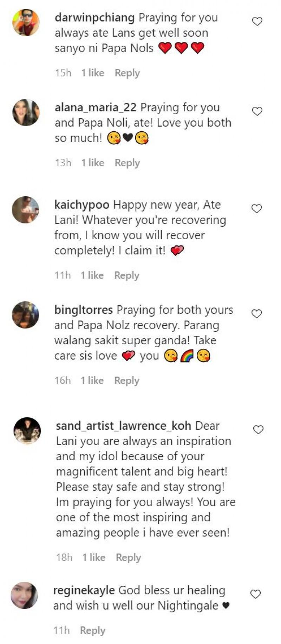Show the 1 like count on sand_artist_lawrence_koh's comment
281x644 pixels.
pyautogui.click(x=94, y=558)
